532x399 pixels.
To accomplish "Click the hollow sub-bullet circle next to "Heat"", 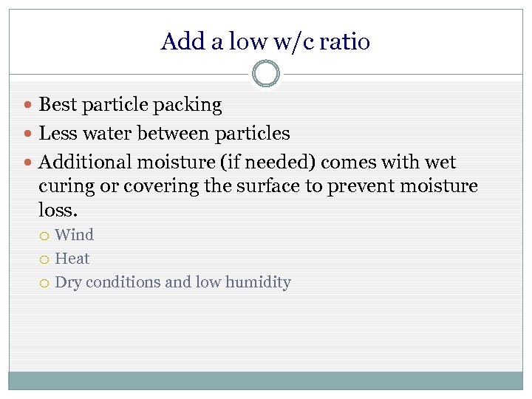I will point(45,259).
